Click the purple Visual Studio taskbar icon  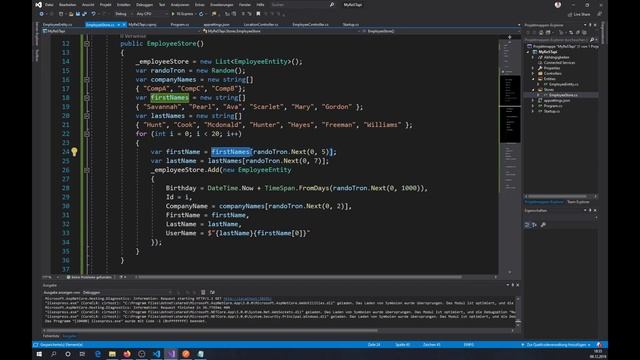pos(171,354)
